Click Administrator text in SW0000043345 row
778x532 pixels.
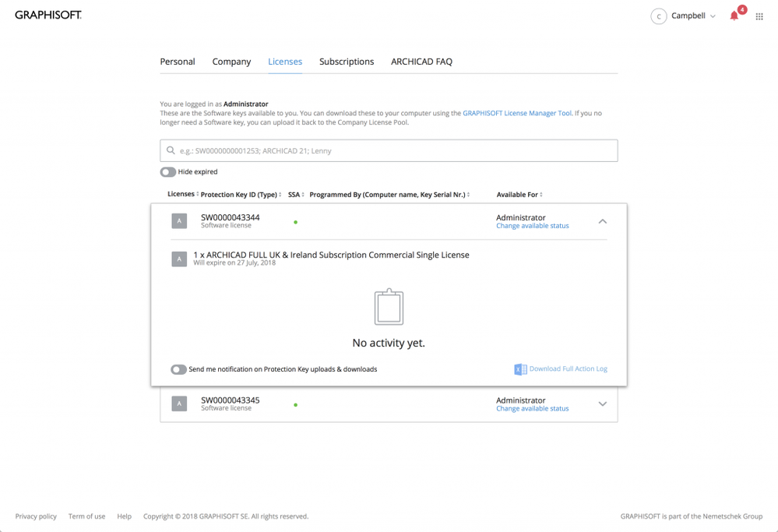click(x=520, y=400)
